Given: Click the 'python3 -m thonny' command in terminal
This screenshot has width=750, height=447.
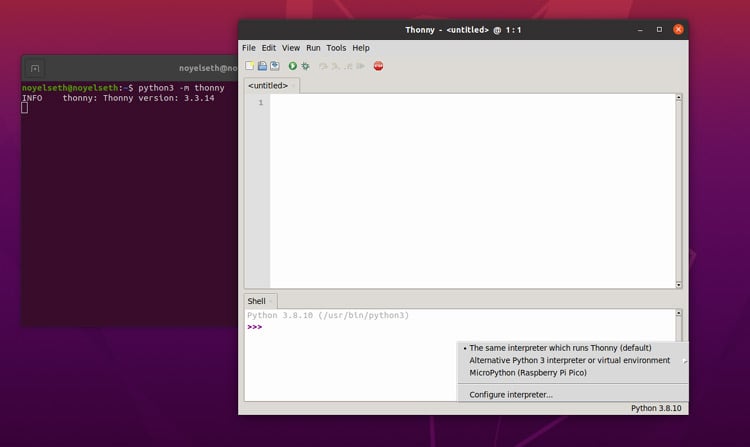Looking at the screenshot, I should (x=181, y=88).
